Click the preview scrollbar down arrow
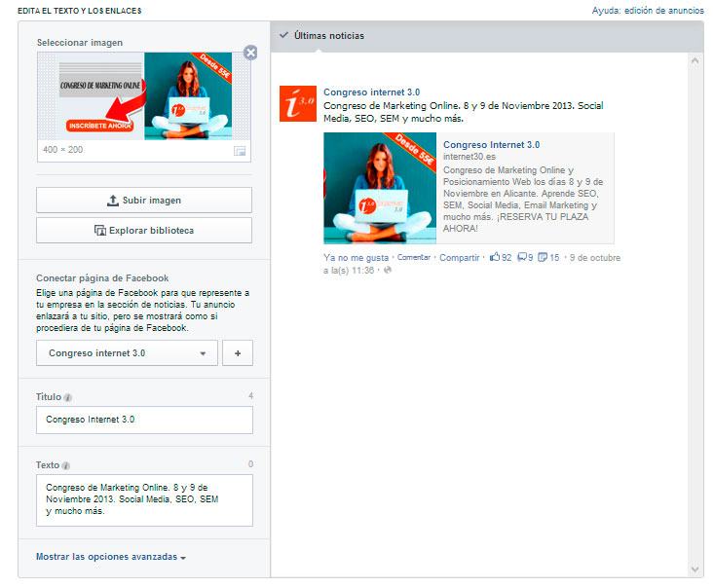Screen dimensions: 714x588 [695, 569]
